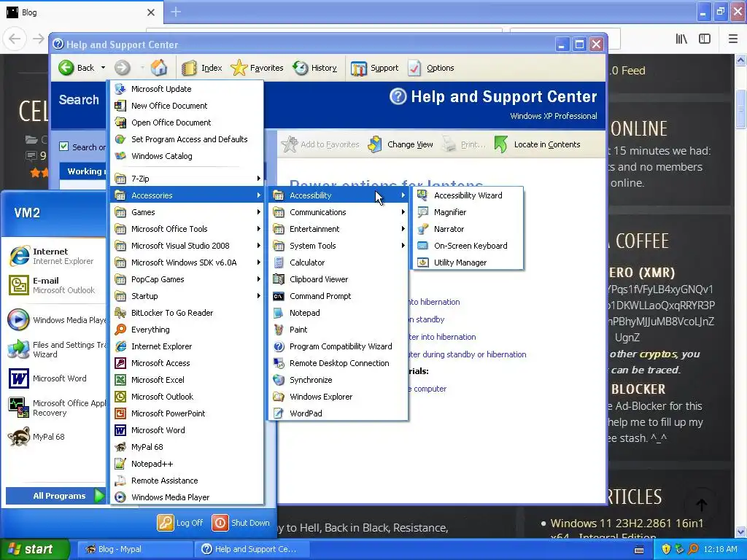Switch to Blog - Mypal taskbar button
This screenshot has width=747, height=560.
tap(135, 549)
